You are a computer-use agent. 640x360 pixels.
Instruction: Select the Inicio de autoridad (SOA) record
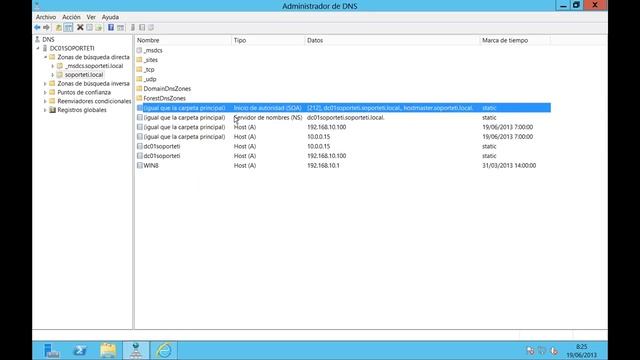(343, 108)
